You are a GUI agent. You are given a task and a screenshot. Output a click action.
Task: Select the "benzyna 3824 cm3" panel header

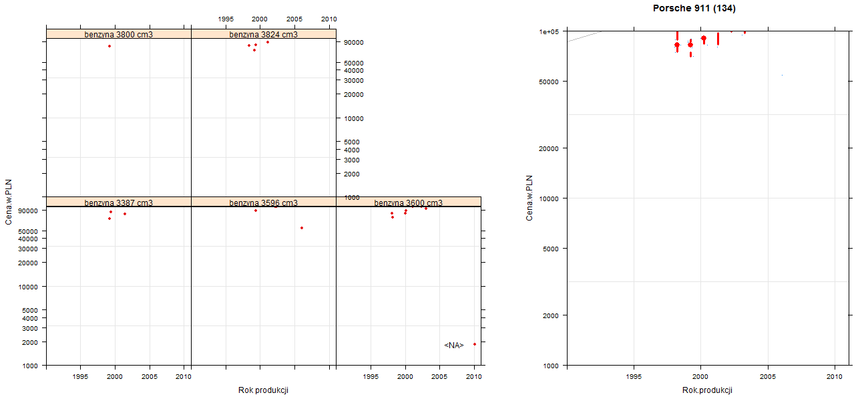pos(264,34)
